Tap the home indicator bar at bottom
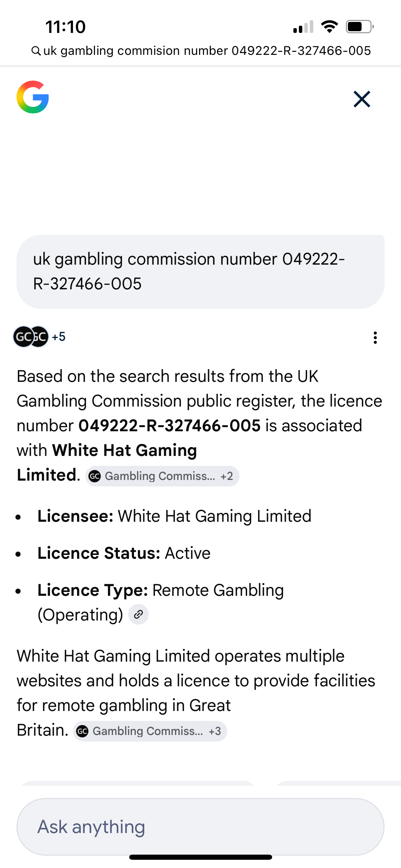The width and height of the screenshot is (401, 868). (200, 857)
